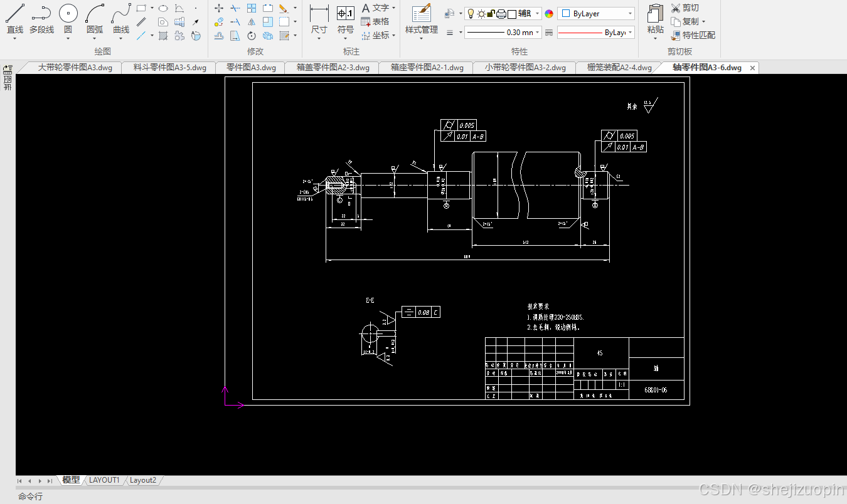Viewport: 847px width, 504px height.
Task: Choose the 圆 circle tool
Action: [68, 19]
